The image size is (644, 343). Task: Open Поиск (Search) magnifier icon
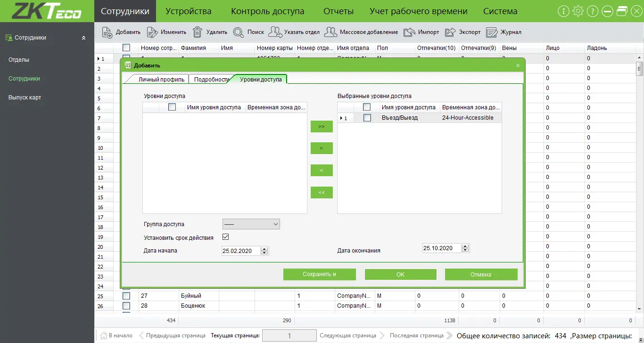[238, 32]
